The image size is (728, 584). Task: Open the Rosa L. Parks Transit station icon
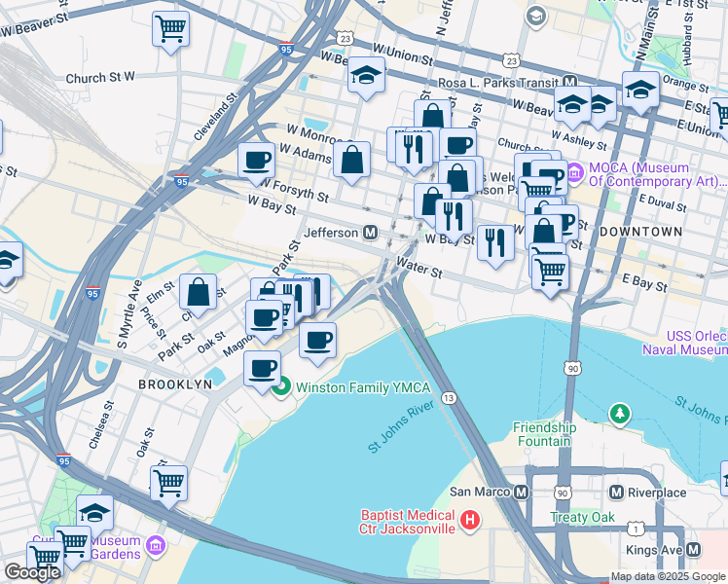[x=570, y=82]
